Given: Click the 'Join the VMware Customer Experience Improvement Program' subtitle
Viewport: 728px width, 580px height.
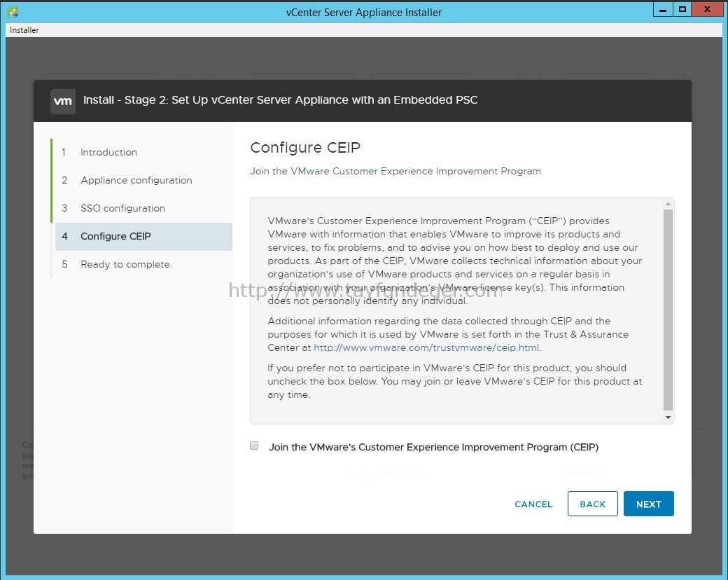Looking at the screenshot, I should click(395, 171).
